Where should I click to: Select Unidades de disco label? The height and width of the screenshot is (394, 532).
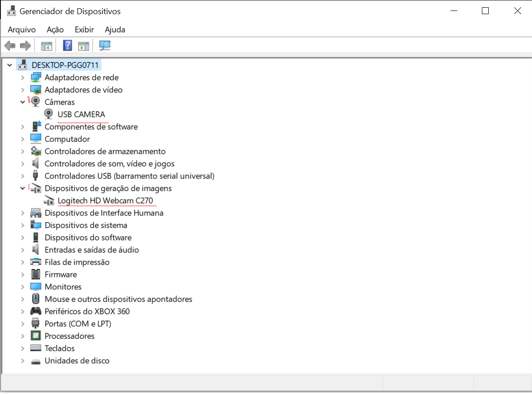pos(77,361)
